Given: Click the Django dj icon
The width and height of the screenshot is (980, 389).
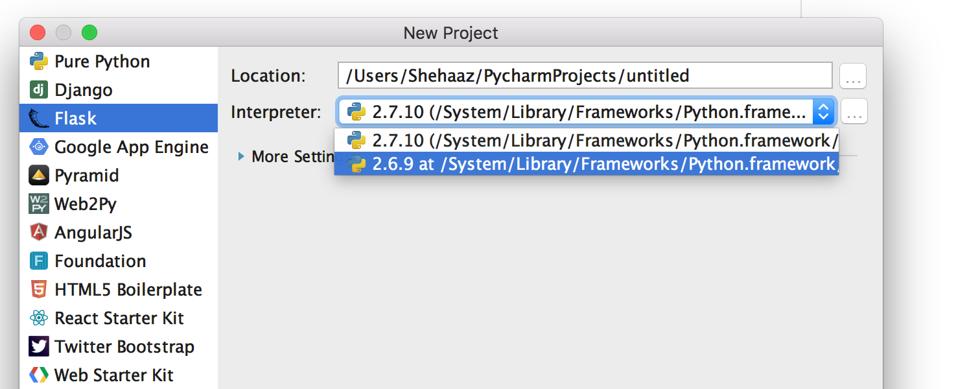Looking at the screenshot, I should pos(39,90).
